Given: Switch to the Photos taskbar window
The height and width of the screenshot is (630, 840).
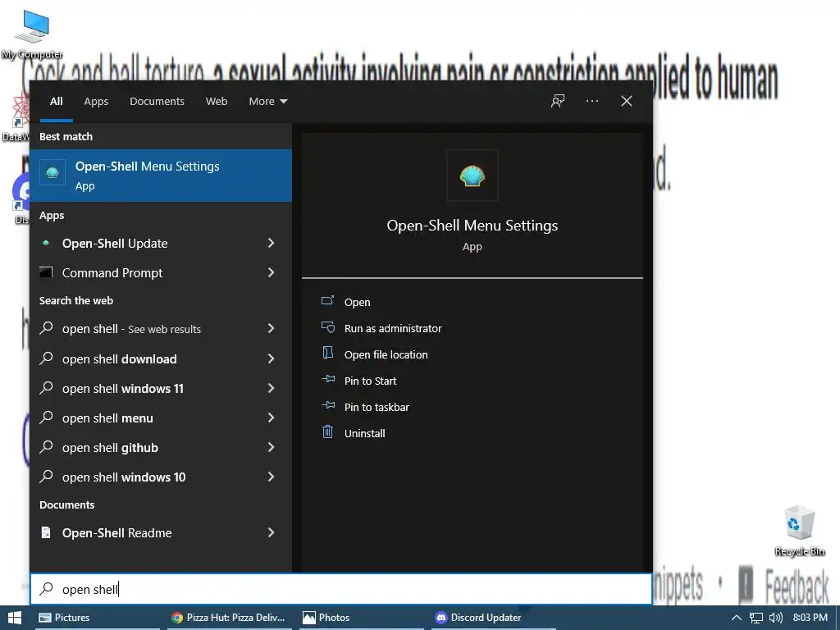Looking at the screenshot, I should [x=362, y=618].
